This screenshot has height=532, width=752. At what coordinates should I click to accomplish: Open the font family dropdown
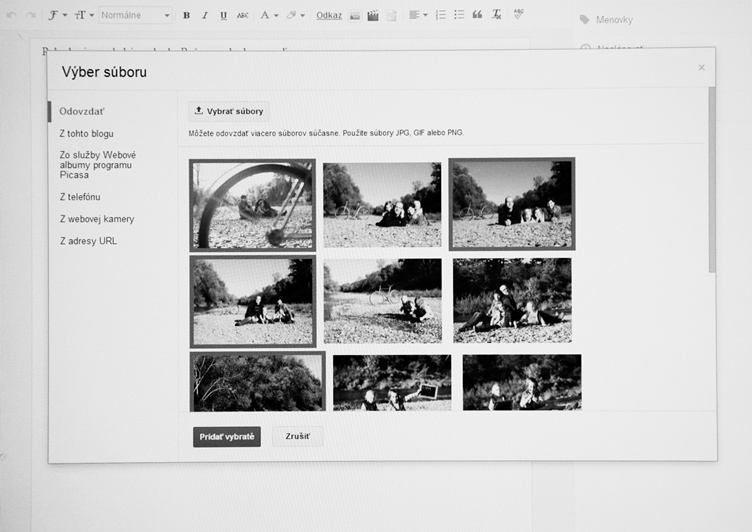[x=58, y=15]
